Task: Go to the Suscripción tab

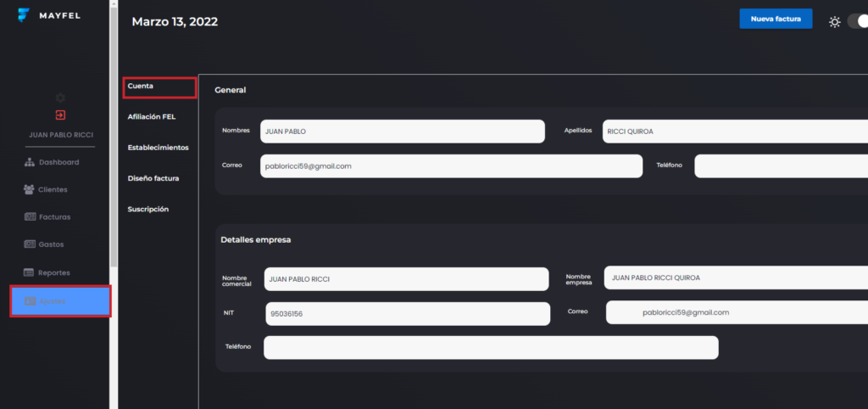Action: pyautogui.click(x=148, y=209)
